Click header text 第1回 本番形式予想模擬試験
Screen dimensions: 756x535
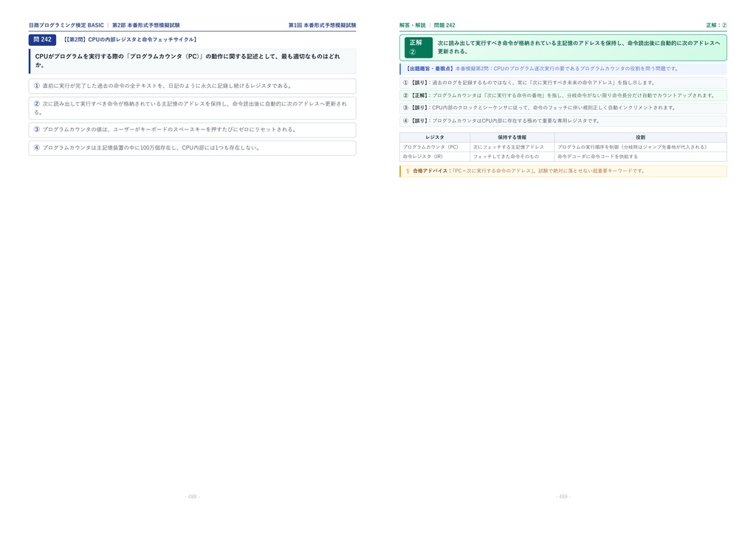pos(322,25)
